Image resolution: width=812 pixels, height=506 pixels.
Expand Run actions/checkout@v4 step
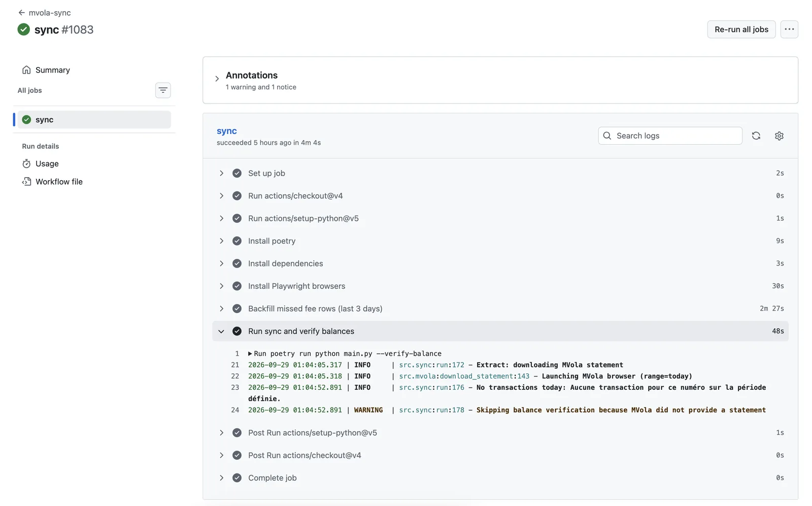pos(500,196)
